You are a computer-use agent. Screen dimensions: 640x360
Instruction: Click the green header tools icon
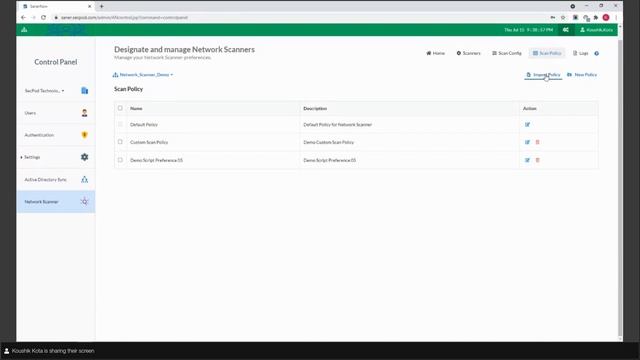pos(566,30)
